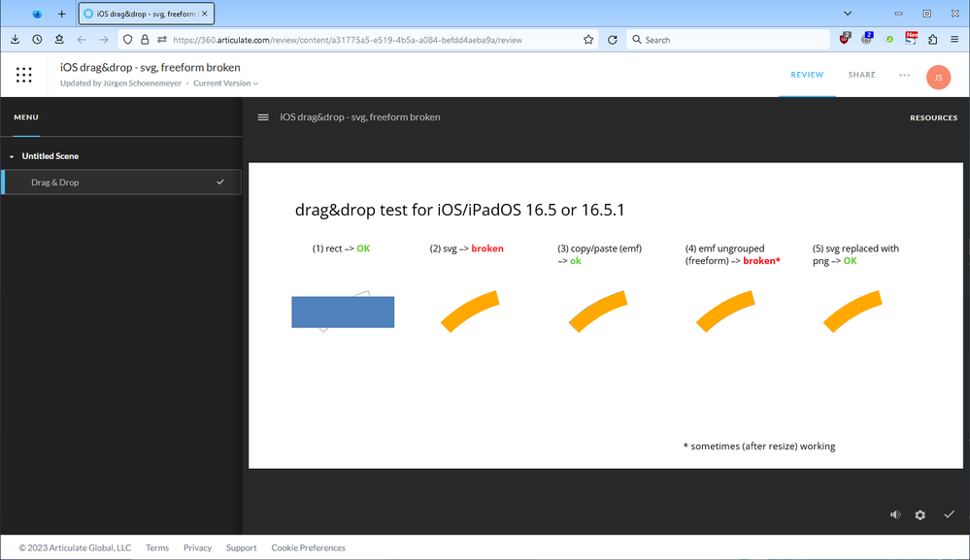Open the Articulate 360 apps grid

[23, 75]
